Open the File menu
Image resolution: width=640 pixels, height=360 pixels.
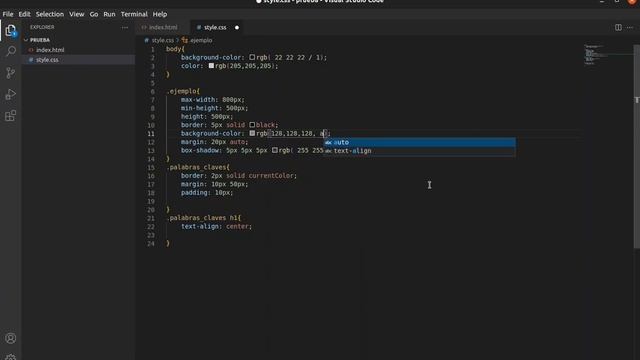[8, 14]
